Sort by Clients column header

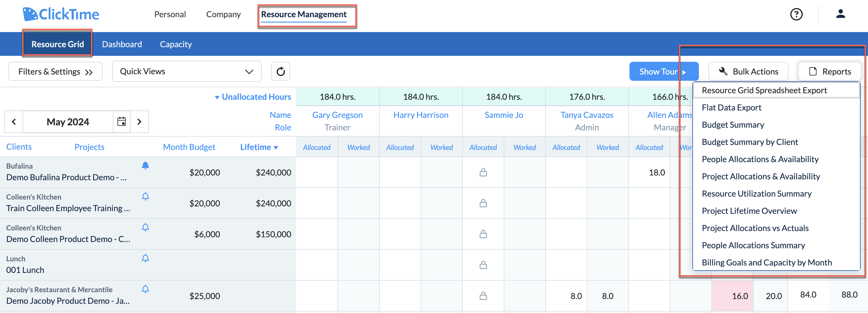(19, 147)
